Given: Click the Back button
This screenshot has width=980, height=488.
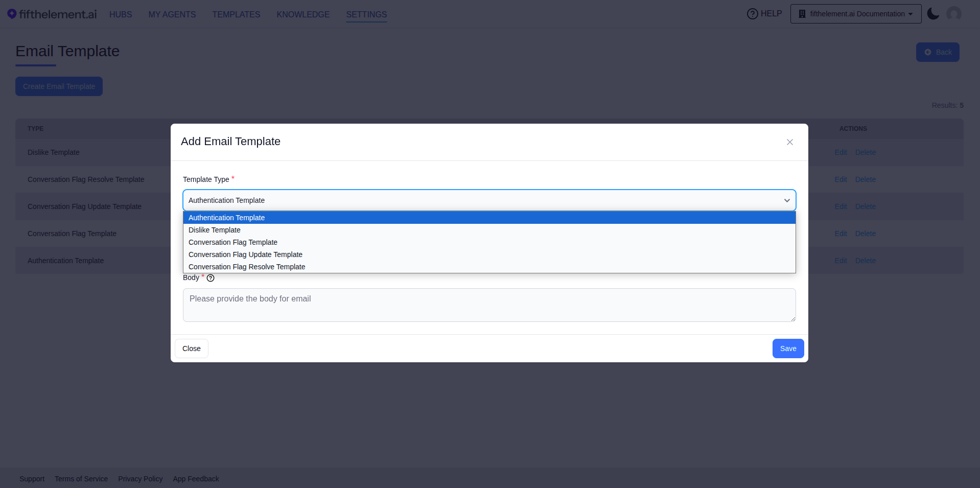Looking at the screenshot, I should (938, 52).
